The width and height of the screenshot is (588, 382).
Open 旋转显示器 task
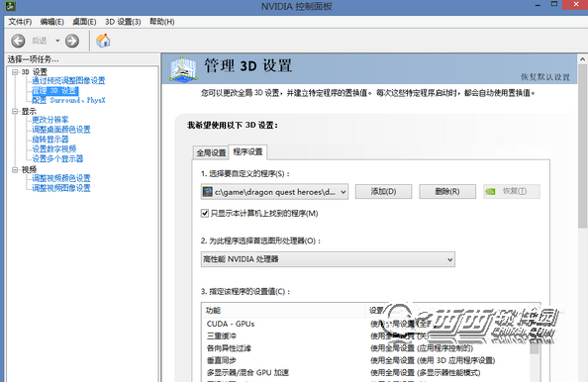pyautogui.click(x=50, y=140)
